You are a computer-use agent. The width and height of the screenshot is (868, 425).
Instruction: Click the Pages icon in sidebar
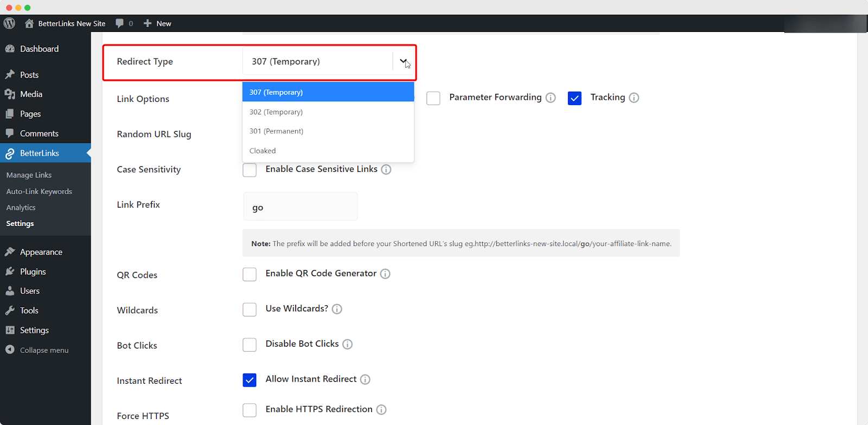click(10, 114)
